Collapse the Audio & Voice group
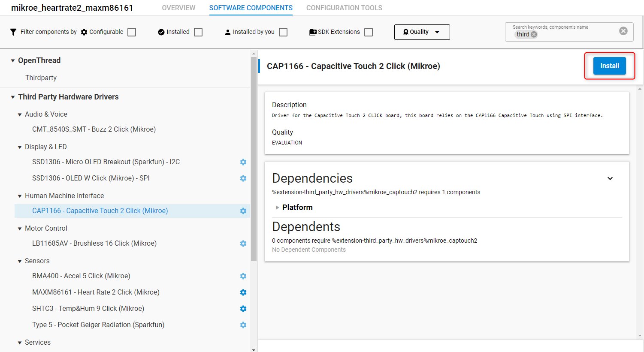644x352 pixels. tap(20, 115)
